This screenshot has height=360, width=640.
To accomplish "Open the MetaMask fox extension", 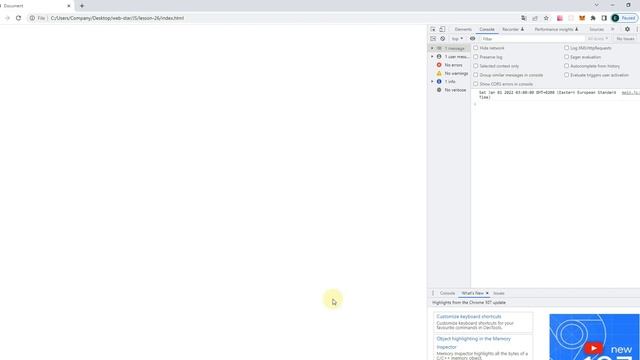I will point(582,18).
